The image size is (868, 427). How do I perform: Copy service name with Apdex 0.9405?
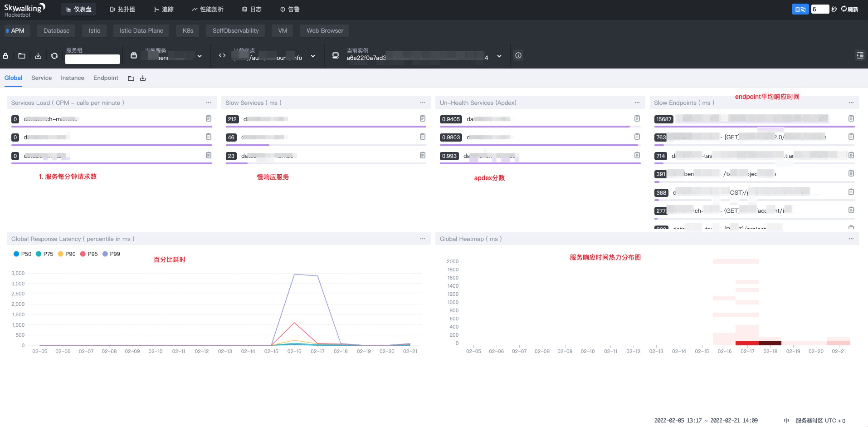[x=637, y=118]
